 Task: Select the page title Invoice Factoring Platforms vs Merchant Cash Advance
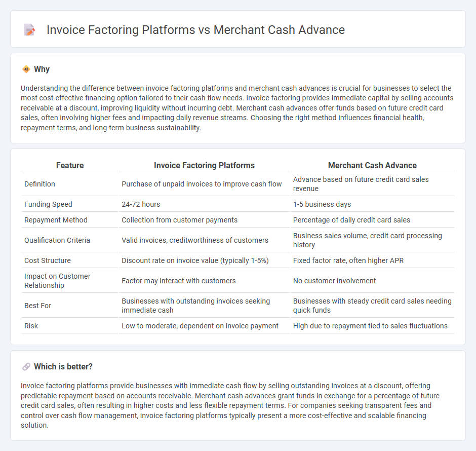(x=195, y=30)
